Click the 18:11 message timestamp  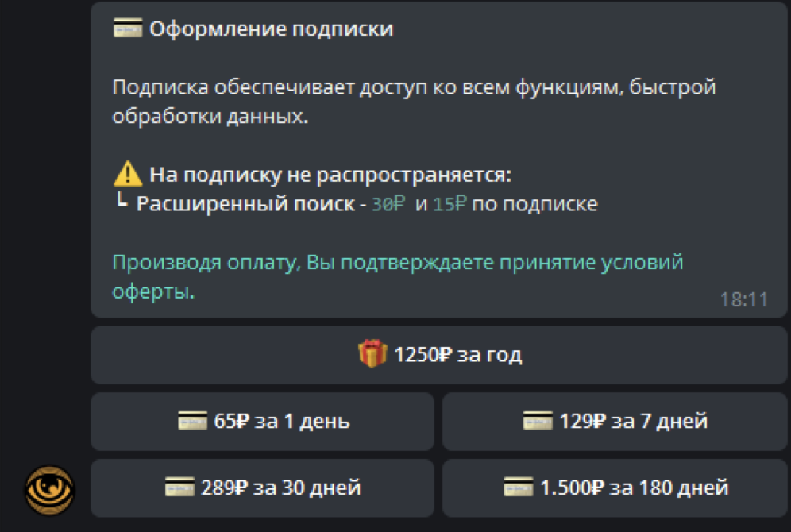click(x=744, y=300)
